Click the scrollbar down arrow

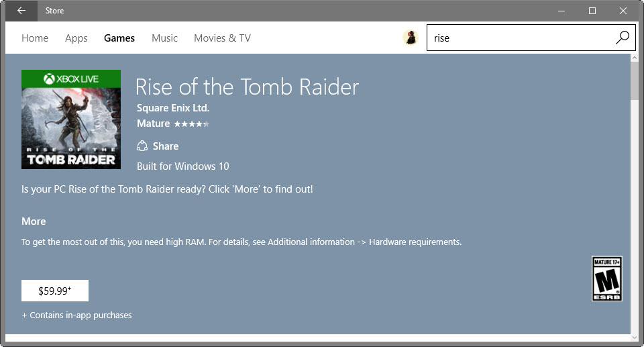[x=635, y=338]
